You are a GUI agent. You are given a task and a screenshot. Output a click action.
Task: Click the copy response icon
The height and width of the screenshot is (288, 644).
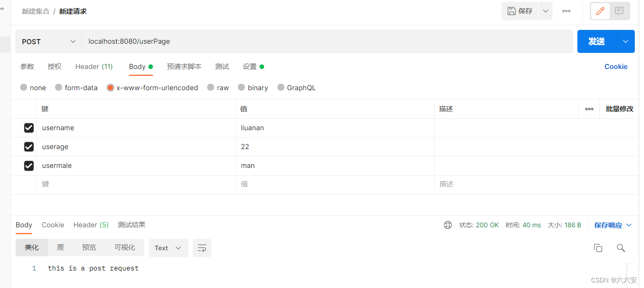pos(598,248)
